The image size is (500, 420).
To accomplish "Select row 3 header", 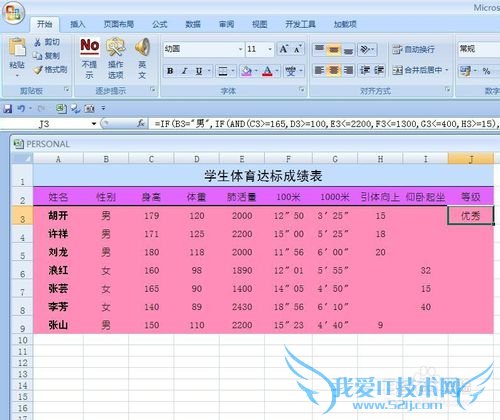I will click(x=22, y=216).
